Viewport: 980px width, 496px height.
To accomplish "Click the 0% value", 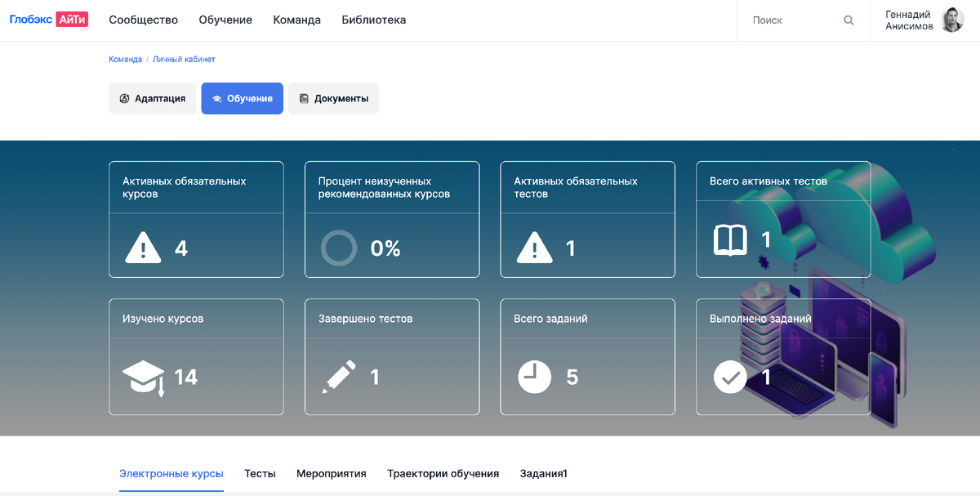I will 385,248.
